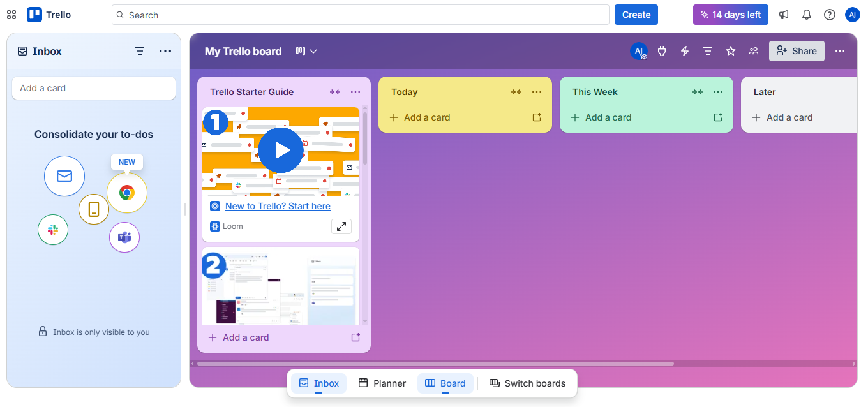This screenshot has height=407, width=868.
Task: Click the blue Create button
Action: point(636,15)
